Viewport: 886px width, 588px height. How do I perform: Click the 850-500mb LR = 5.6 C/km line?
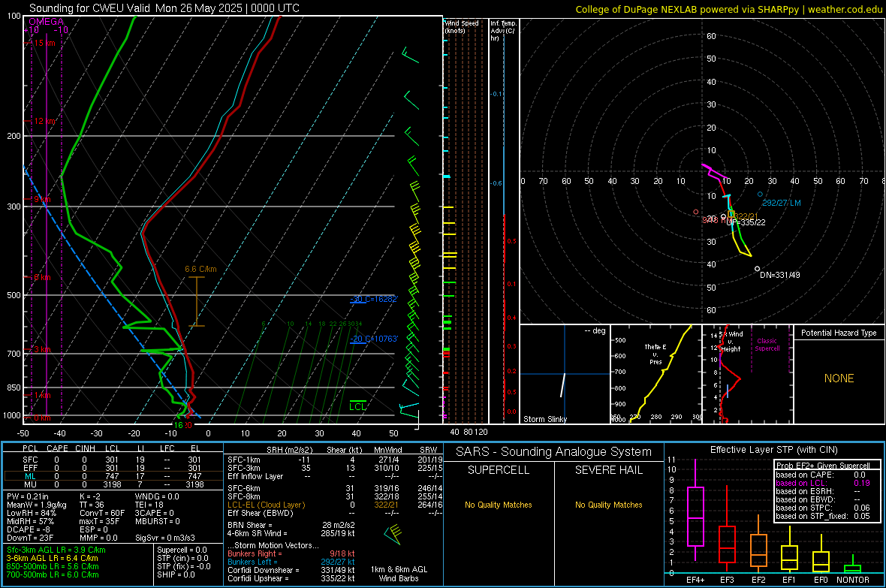[x=53, y=566]
